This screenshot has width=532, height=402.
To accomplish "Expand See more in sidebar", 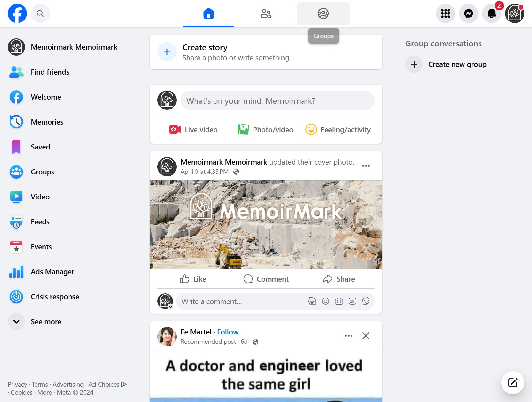I will click(x=71, y=322).
